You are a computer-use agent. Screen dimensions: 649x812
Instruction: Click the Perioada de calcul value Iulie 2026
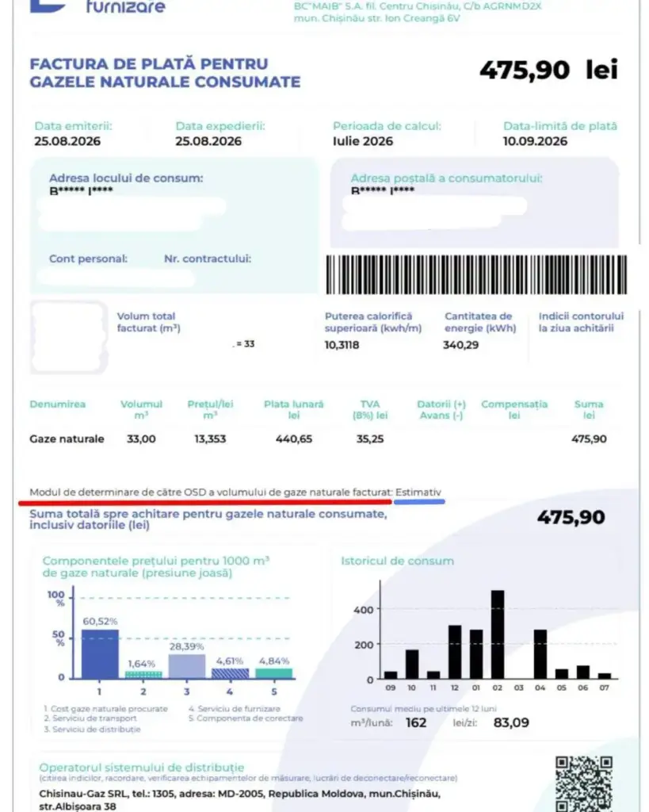[363, 141]
